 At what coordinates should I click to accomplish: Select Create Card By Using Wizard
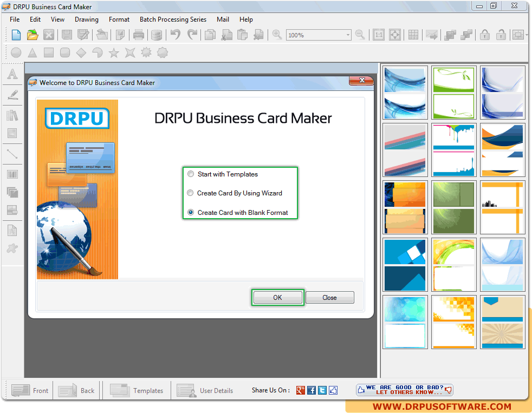coord(235,193)
